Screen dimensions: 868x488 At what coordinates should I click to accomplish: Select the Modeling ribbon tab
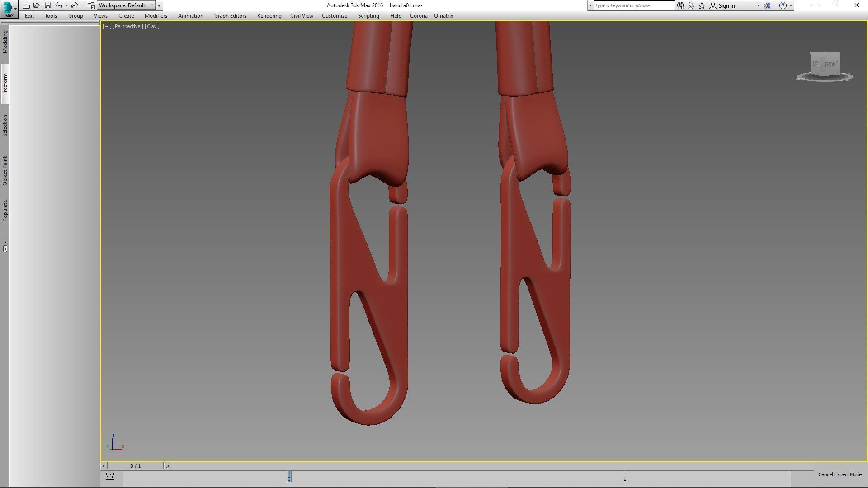(x=5, y=42)
